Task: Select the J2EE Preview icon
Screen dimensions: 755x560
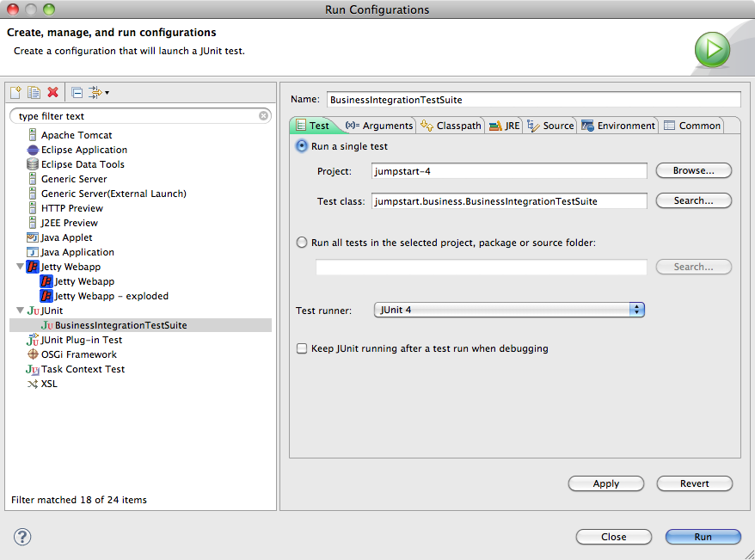Action: pos(33,223)
